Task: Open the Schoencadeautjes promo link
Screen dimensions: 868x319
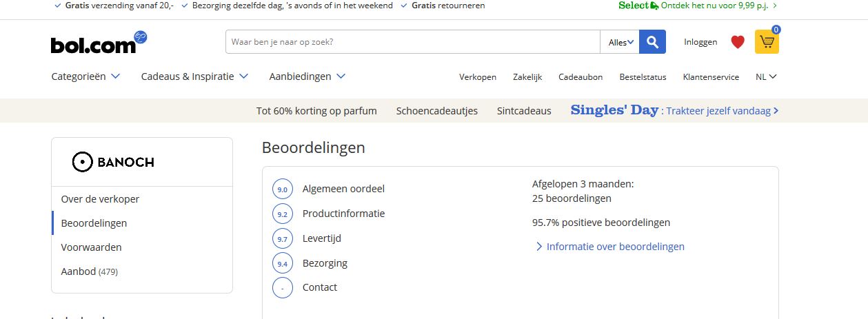Action: coord(437,111)
